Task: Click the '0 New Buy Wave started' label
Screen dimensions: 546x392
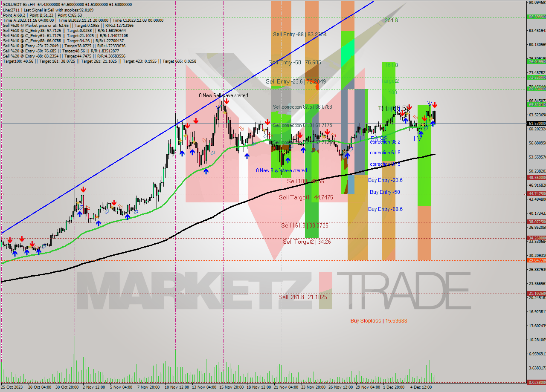Action: [x=281, y=170]
